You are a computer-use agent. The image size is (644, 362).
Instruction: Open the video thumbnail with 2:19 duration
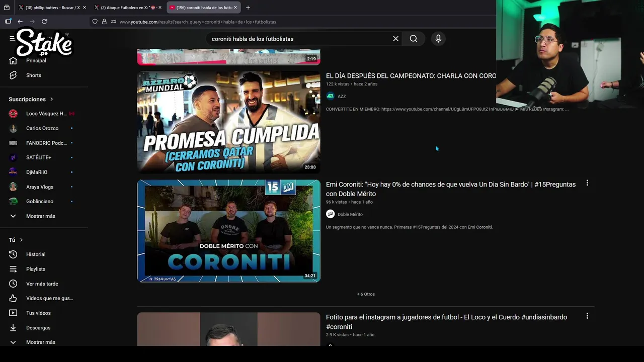[x=228, y=57]
